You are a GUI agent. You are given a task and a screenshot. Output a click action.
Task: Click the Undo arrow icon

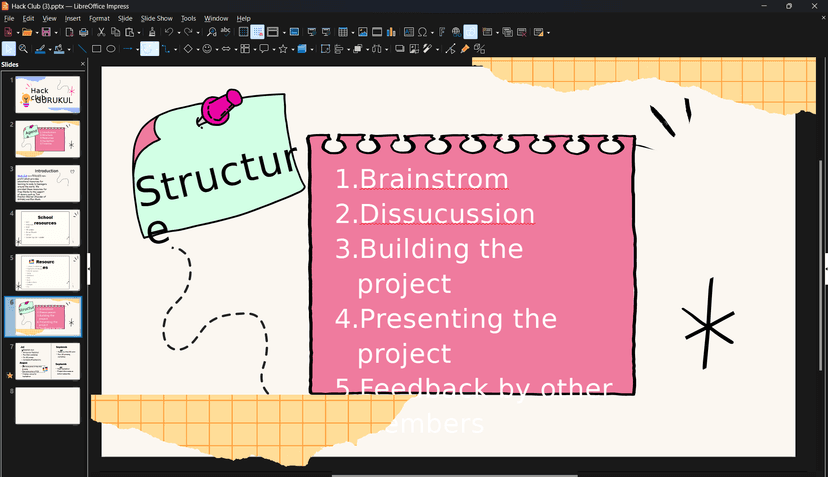[169, 32]
